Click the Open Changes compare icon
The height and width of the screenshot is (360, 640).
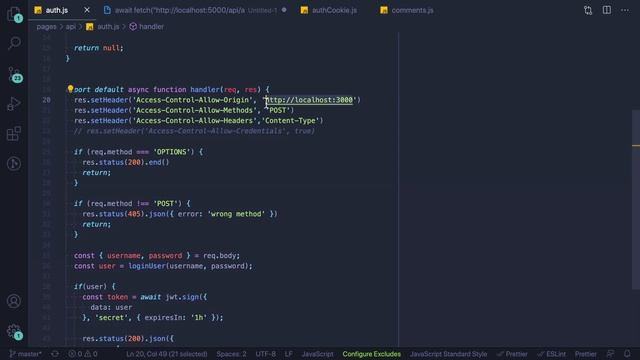588,10
